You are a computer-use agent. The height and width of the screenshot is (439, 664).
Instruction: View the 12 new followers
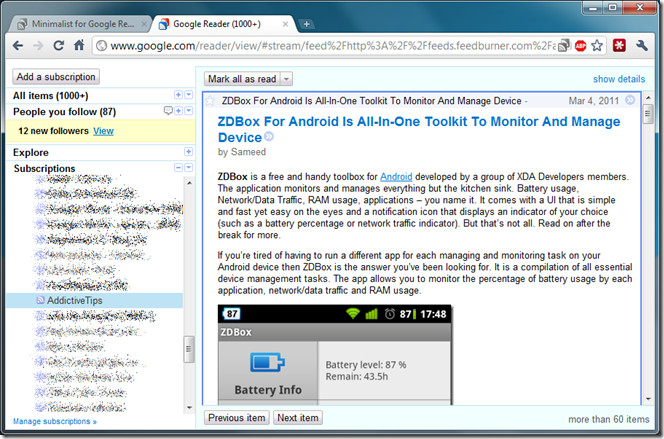pos(103,131)
